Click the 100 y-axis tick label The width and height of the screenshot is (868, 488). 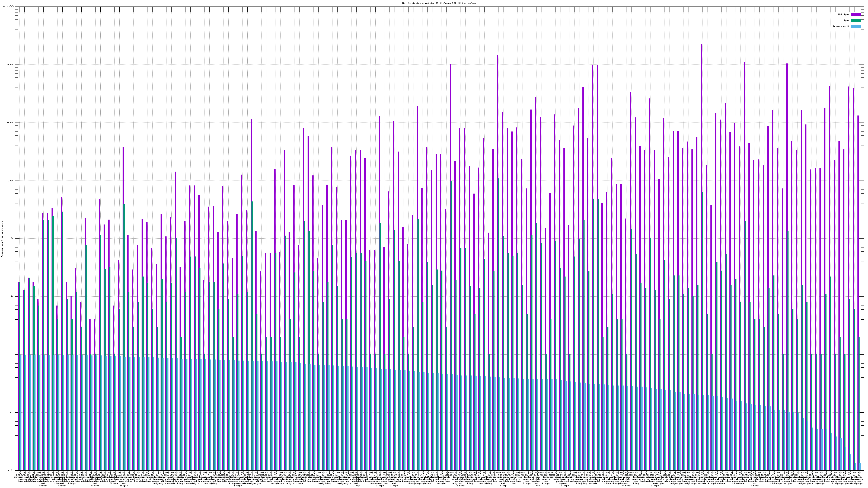[12, 239]
